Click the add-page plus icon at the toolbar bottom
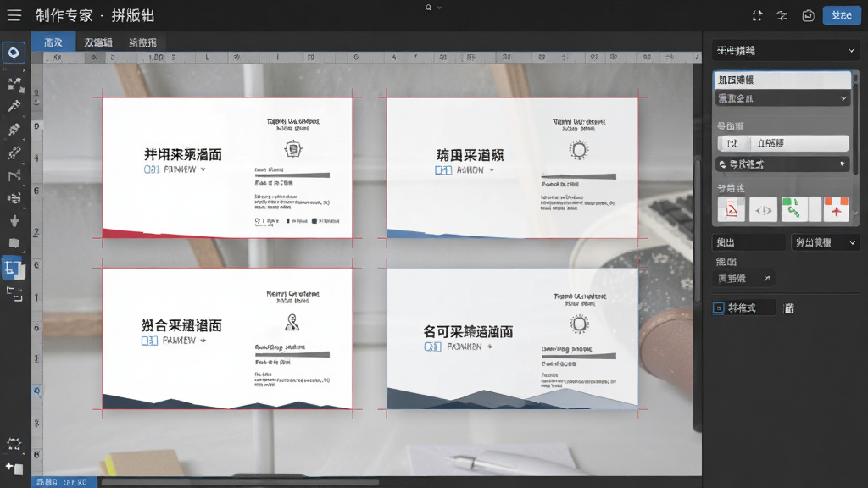The height and width of the screenshot is (488, 868). click(14, 469)
